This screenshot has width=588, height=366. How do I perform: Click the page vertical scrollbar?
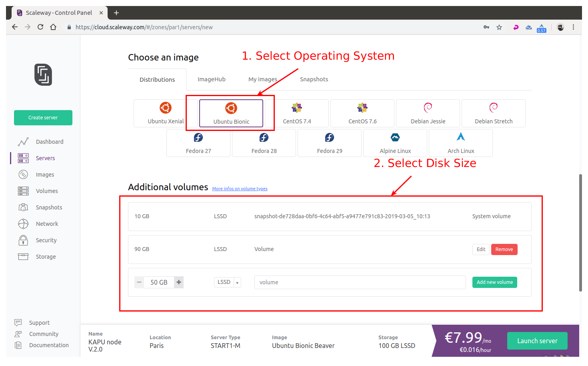click(580, 233)
